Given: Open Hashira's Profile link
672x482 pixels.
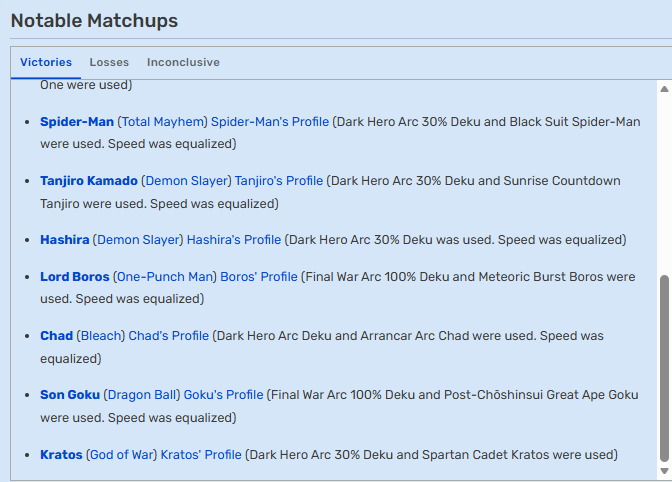Looking at the screenshot, I should point(234,240).
